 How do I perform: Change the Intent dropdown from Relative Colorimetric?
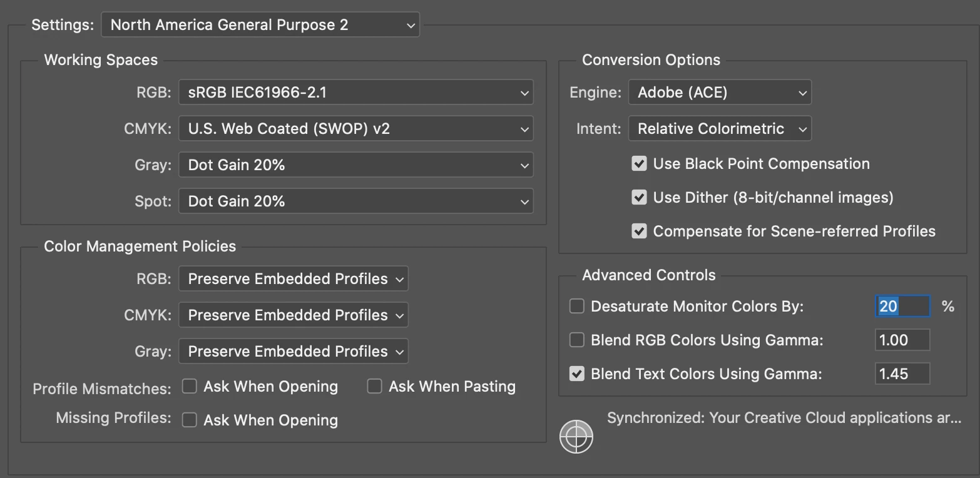pos(720,129)
